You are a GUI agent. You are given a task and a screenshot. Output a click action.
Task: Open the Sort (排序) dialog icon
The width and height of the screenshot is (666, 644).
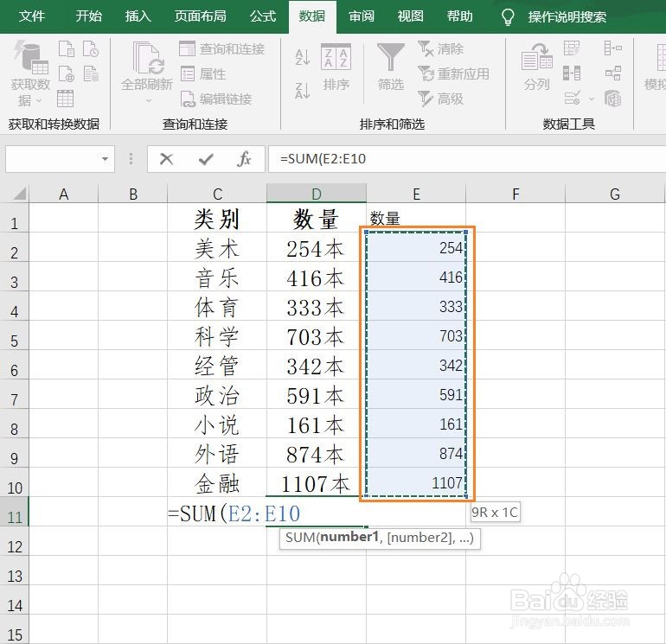[x=336, y=57]
